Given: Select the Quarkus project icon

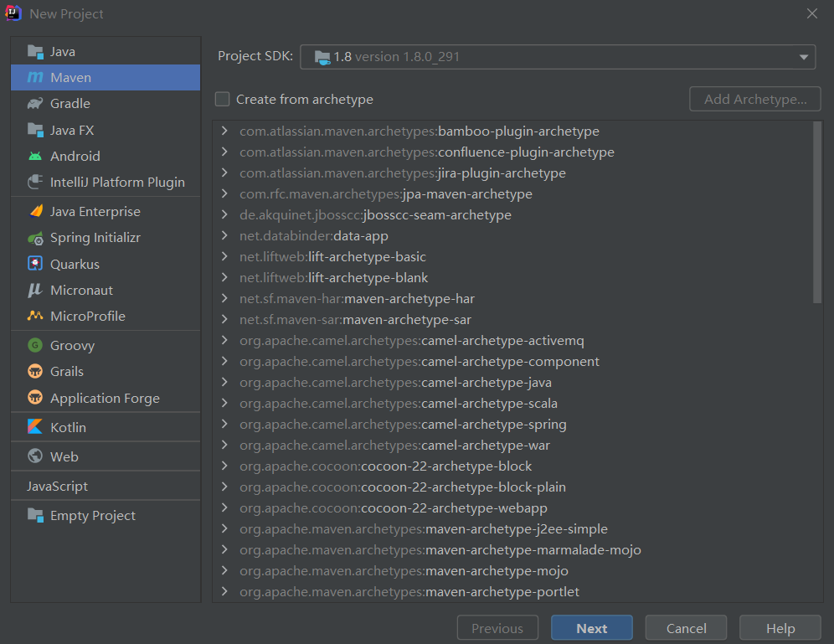Looking at the screenshot, I should click(x=35, y=264).
